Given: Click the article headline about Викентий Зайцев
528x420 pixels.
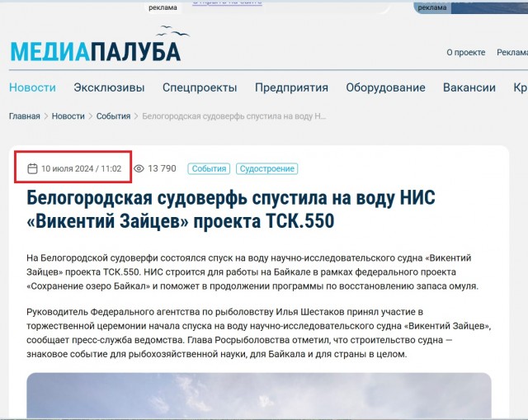Looking at the screenshot, I should [x=231, y=209].
